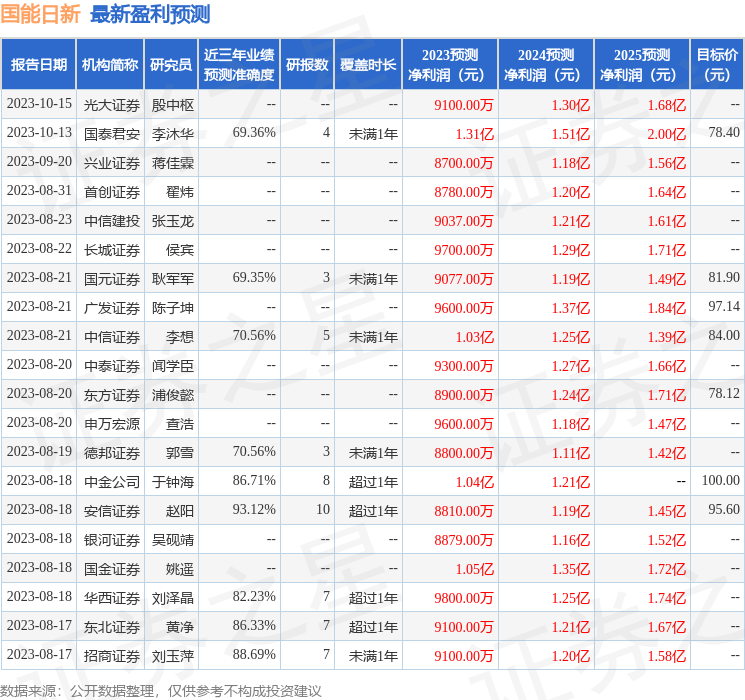
Task: Select the 兴业证券 institution cell
Action: point(112,163)
